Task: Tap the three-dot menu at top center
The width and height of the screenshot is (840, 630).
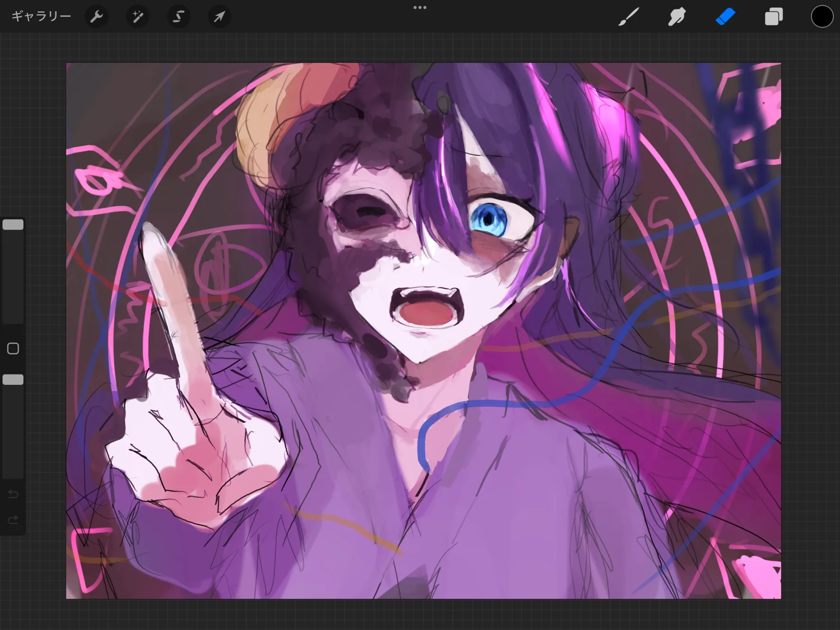Action: point(420,8)
